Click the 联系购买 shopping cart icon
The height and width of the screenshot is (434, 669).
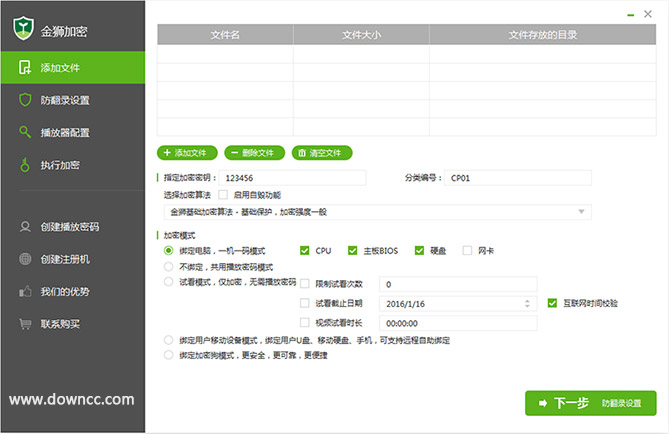click(x=25, y=324)
